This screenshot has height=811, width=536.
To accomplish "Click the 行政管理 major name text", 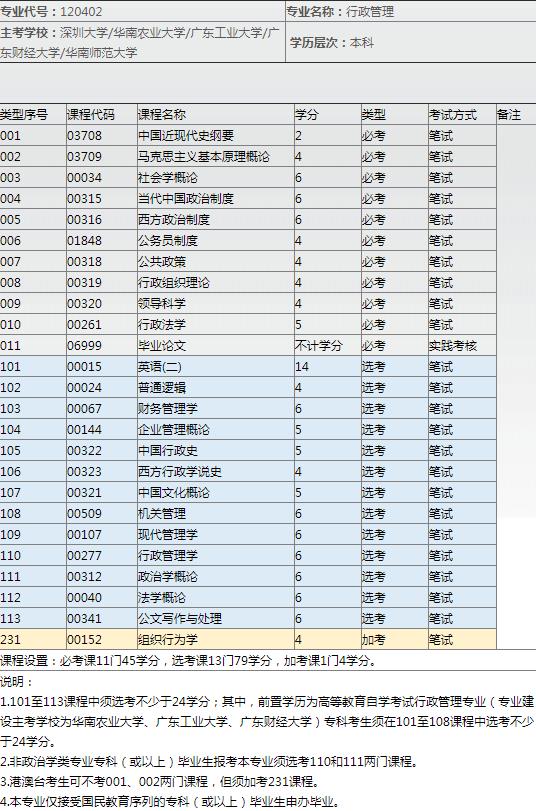I will click(370, 12).
